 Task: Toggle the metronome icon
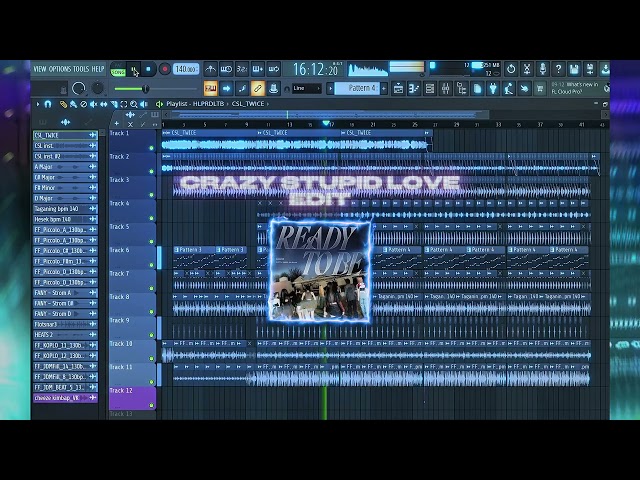pyautogui.click(x=211, y=69)
